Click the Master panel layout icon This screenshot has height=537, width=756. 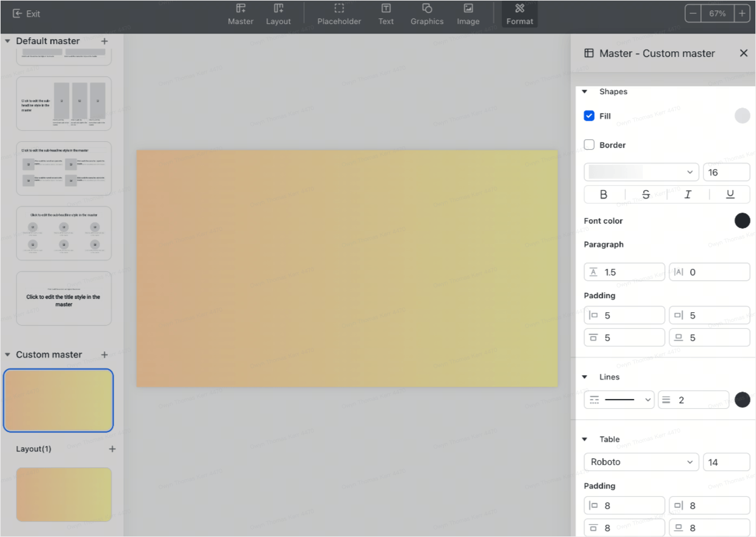tap(589, 53)
